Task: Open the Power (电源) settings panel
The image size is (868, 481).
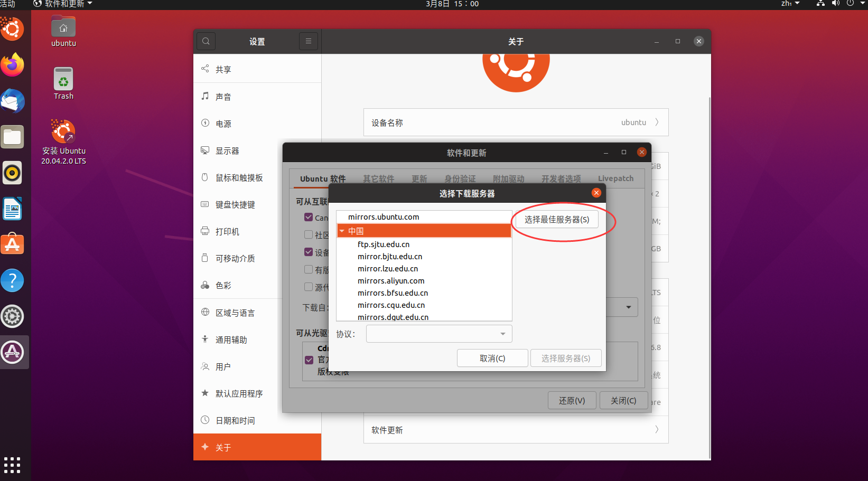Action: pos(257,124)
